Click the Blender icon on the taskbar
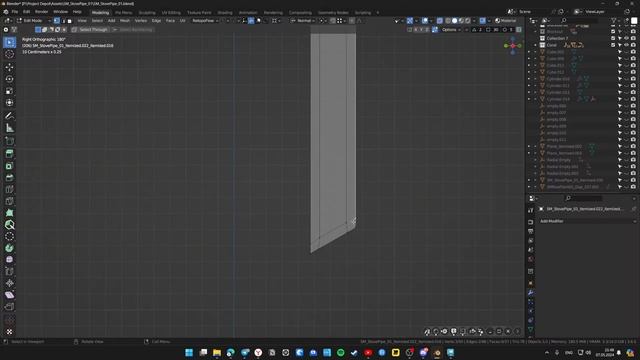 [437, 353]
